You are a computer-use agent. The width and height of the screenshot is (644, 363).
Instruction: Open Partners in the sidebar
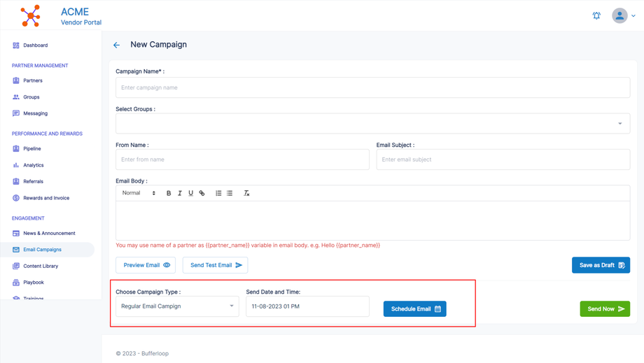(32, 80)
